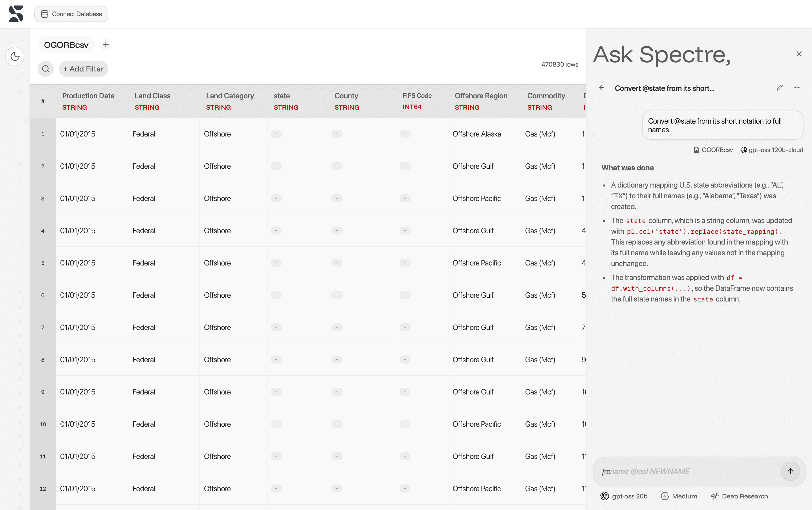Edit chat title with the pencil icon
This screenshot has width=812, height=510.
(x=780, y=88)
